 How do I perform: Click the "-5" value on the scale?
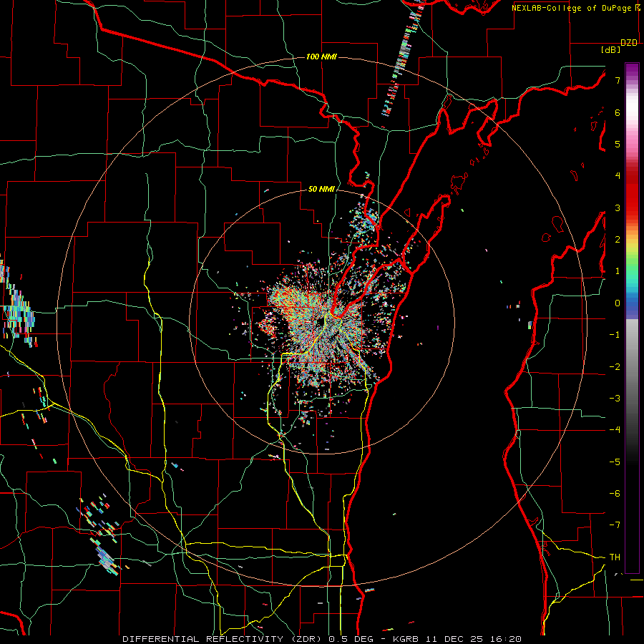coord(615,462)
